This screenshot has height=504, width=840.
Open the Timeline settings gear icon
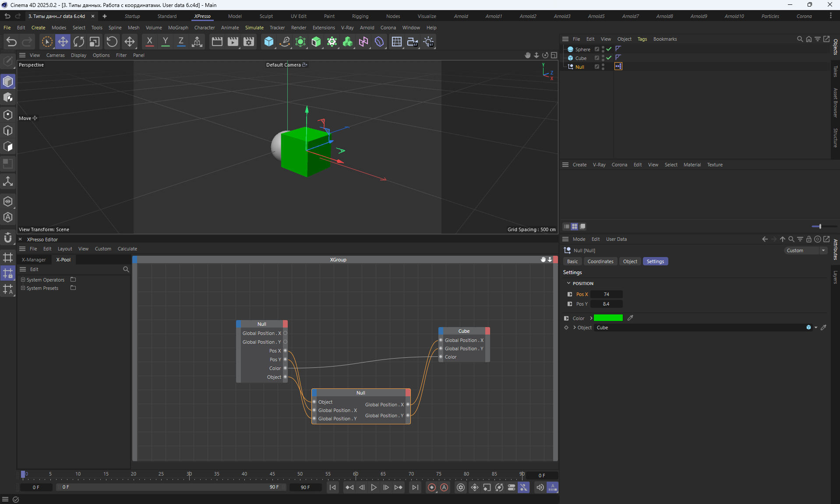461,487
